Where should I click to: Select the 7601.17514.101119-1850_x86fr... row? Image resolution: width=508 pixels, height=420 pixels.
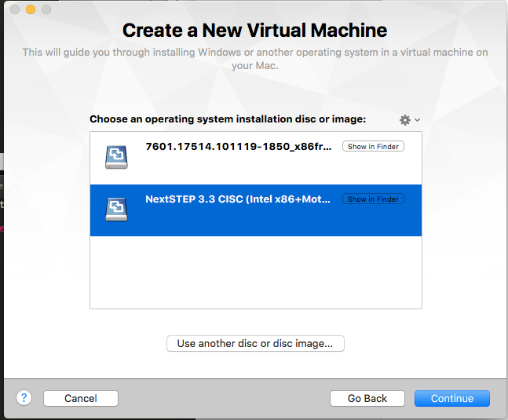(256, 158)
